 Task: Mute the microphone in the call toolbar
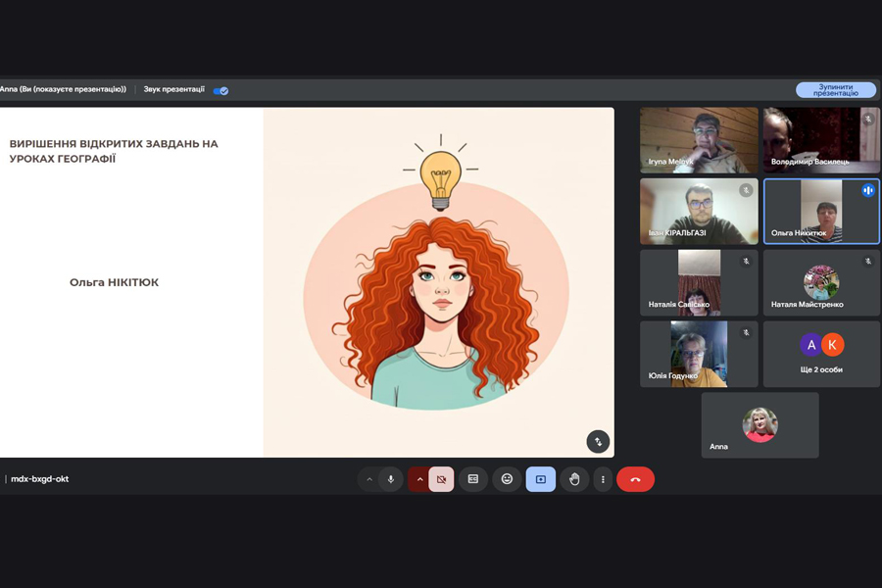point(391,479)
